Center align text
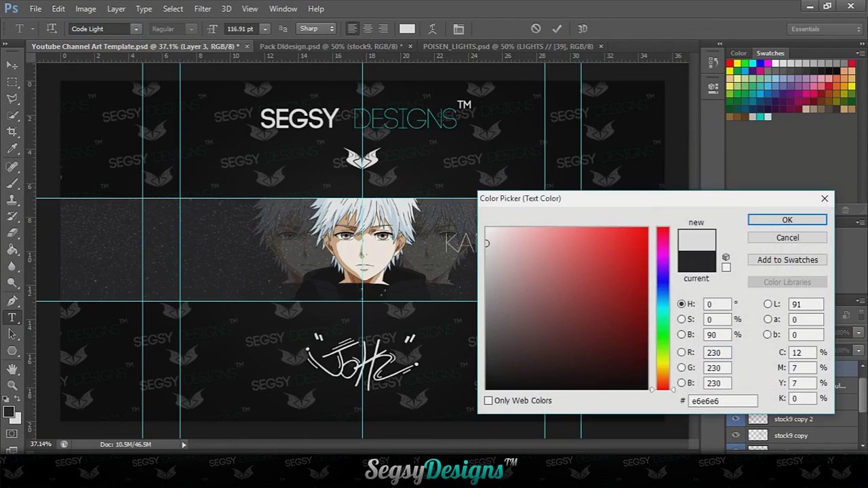Screen dimensions: 868x488 [368, 28]
